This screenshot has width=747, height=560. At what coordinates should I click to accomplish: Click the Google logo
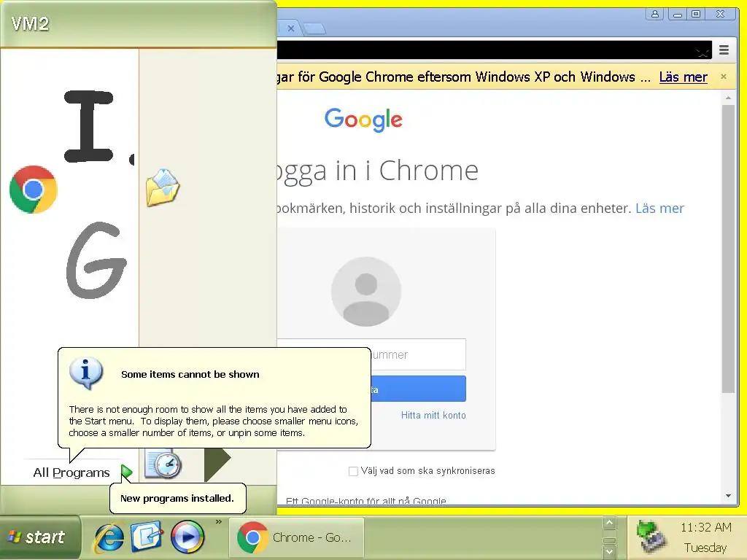click(x=363, y=120)
